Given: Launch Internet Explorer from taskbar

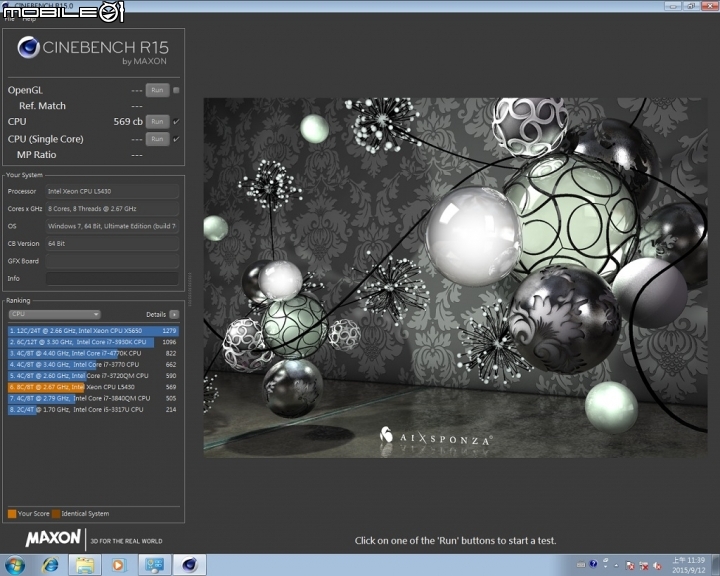Looking at the screenshot, I should point(50,565).
